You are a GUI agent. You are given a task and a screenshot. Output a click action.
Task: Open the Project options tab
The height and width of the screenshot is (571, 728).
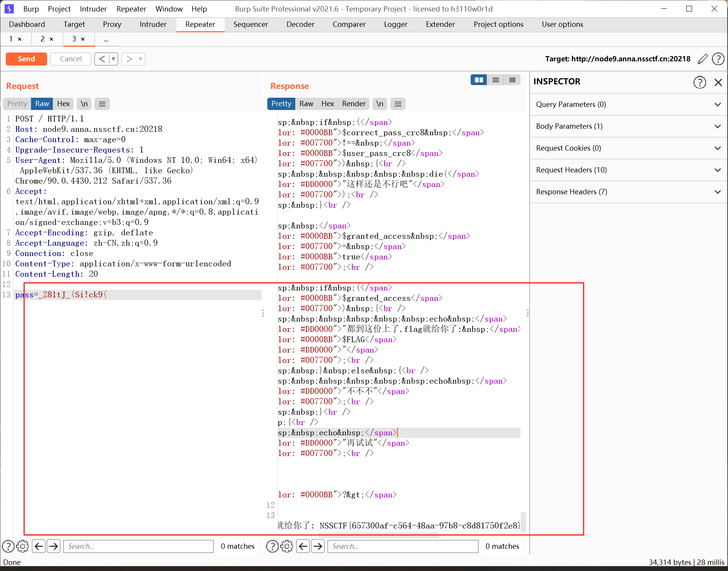click(498, 25)
